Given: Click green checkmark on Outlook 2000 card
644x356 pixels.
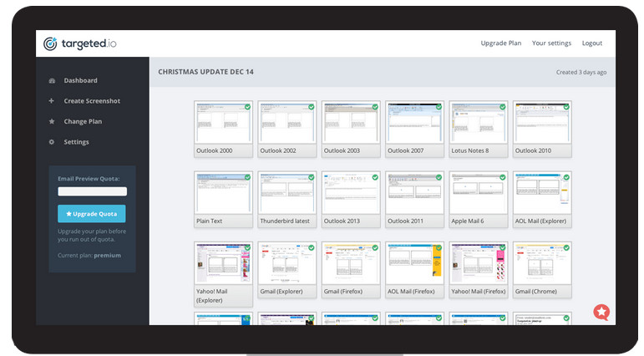Looking at the screenshot, I should click(248, 107).
